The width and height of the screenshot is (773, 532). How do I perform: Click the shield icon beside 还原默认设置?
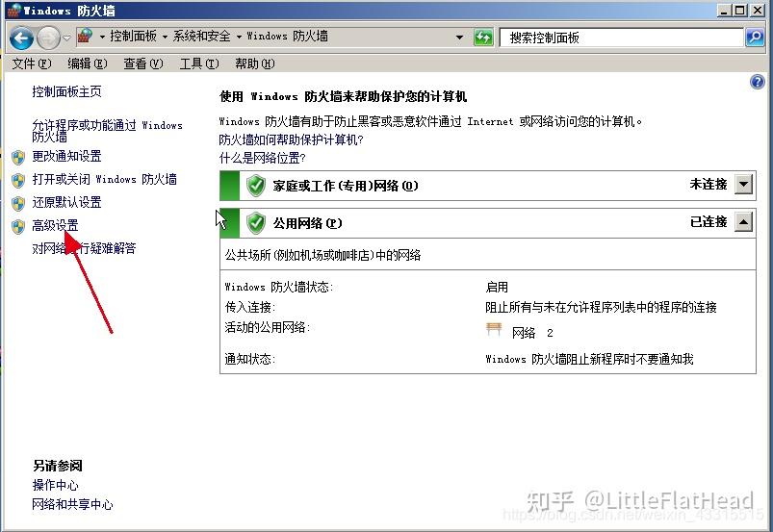(x=18, y=204)
